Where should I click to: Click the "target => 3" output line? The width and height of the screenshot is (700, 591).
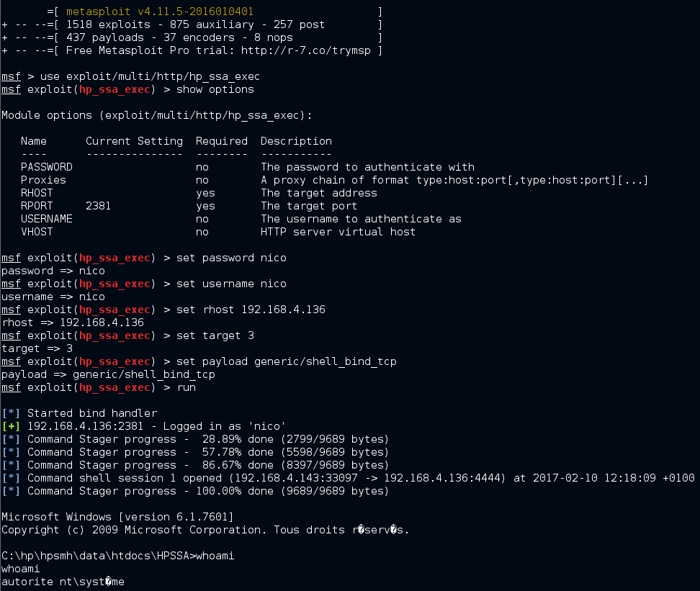[x=37, y=348]
